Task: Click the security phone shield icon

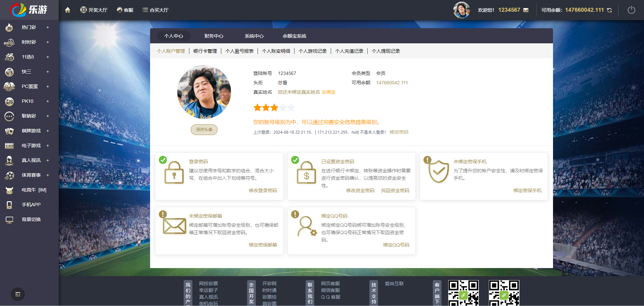Action: pyautogui.click(x=439, y=172)
